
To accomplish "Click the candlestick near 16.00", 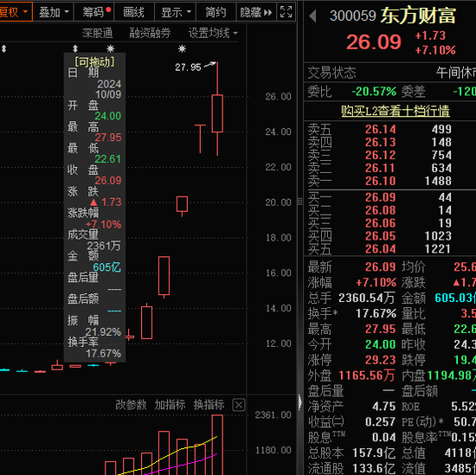I will click(x=164, y=276).
